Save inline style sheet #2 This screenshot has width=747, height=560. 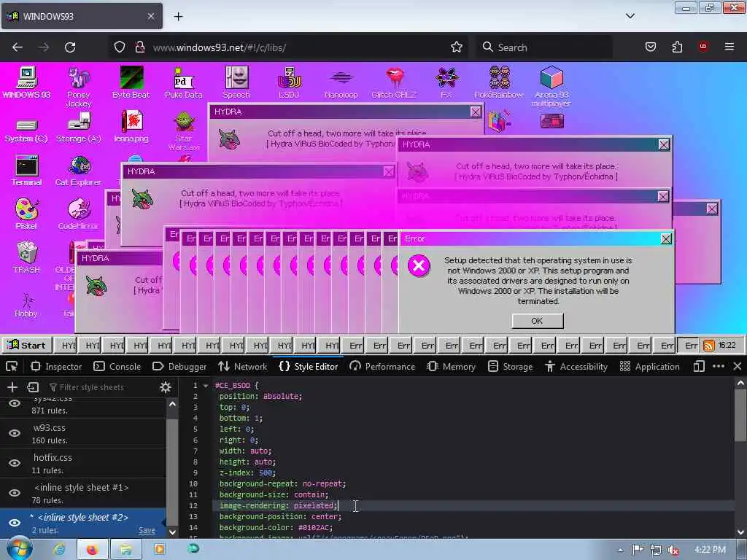(147, 530)
